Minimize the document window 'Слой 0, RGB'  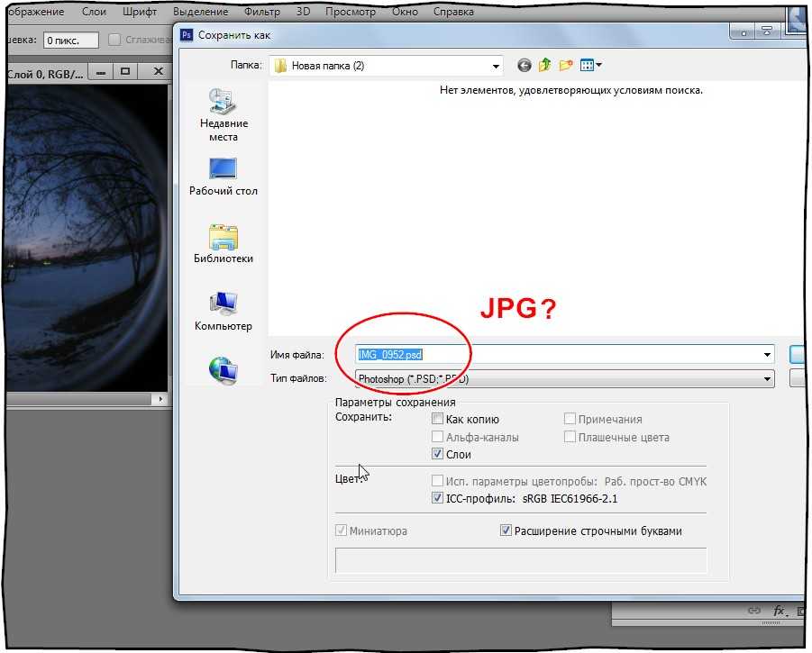101,72
